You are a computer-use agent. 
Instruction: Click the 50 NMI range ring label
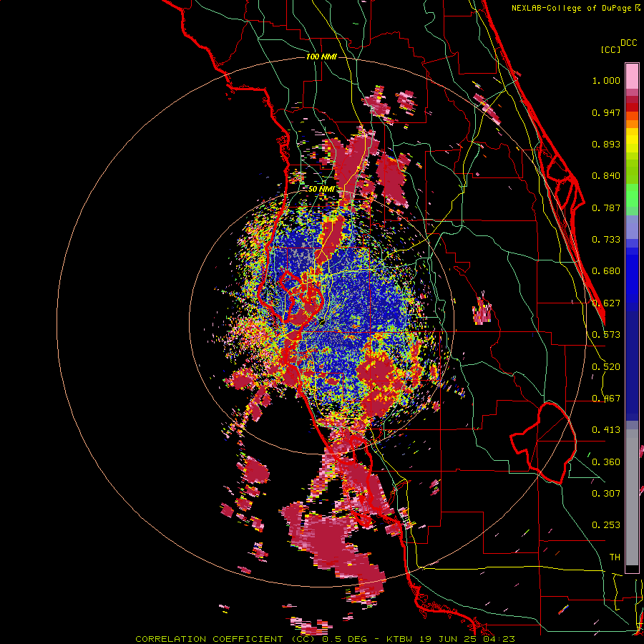coord(321,189)
